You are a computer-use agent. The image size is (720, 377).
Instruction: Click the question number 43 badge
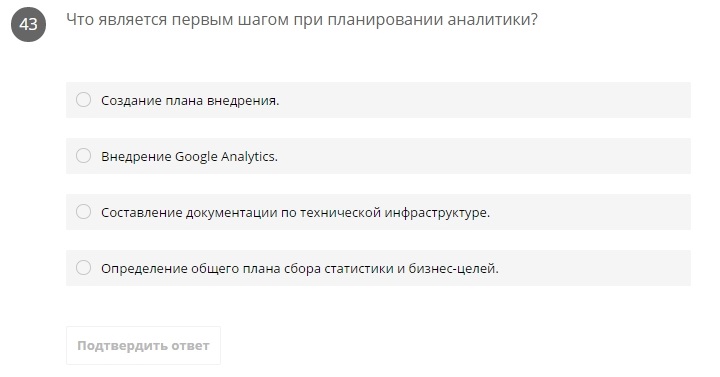click(x=28, y=24)
